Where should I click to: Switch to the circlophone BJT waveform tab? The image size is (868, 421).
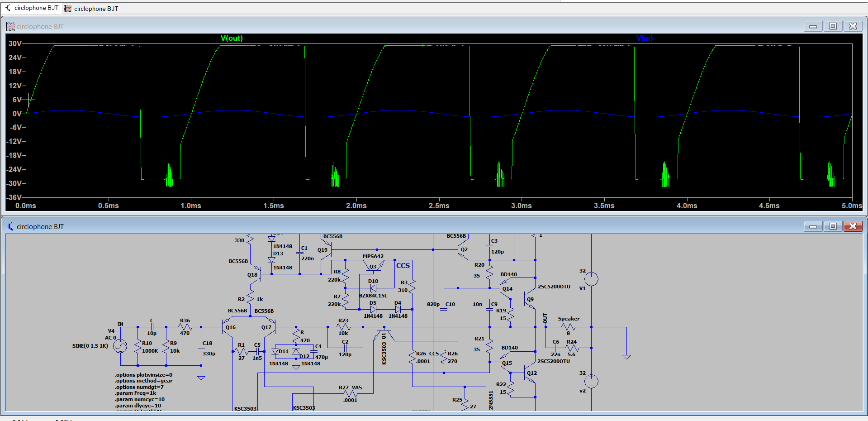coord(91,8)
